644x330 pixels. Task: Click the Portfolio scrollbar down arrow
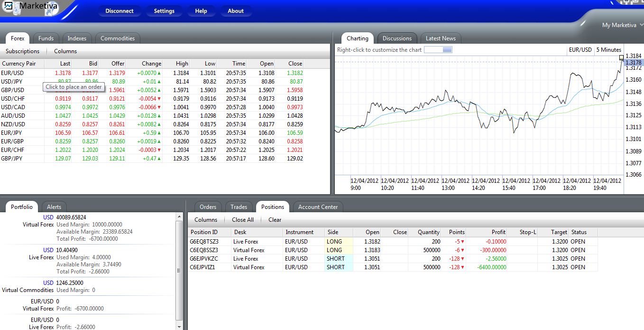[179, 327]
